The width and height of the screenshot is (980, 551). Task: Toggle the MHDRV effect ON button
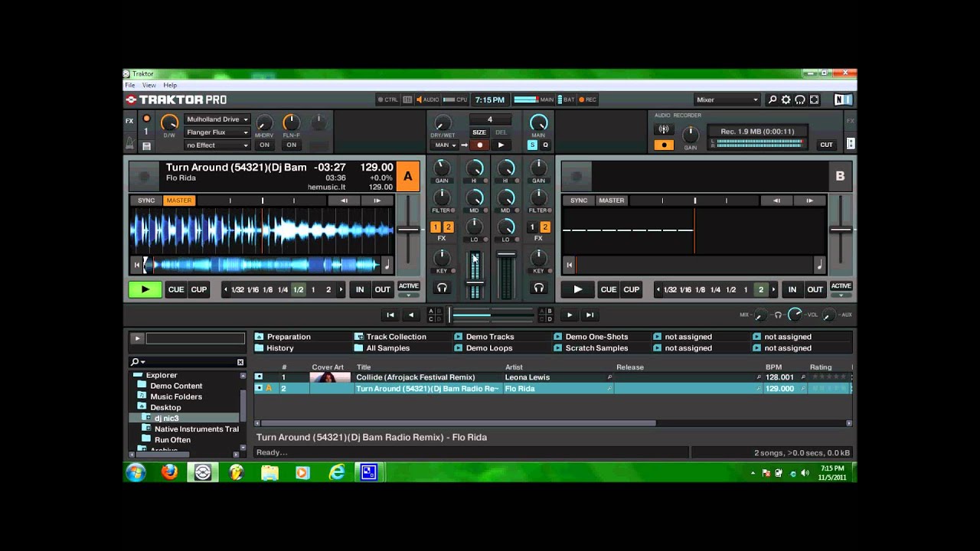(264, 145)
